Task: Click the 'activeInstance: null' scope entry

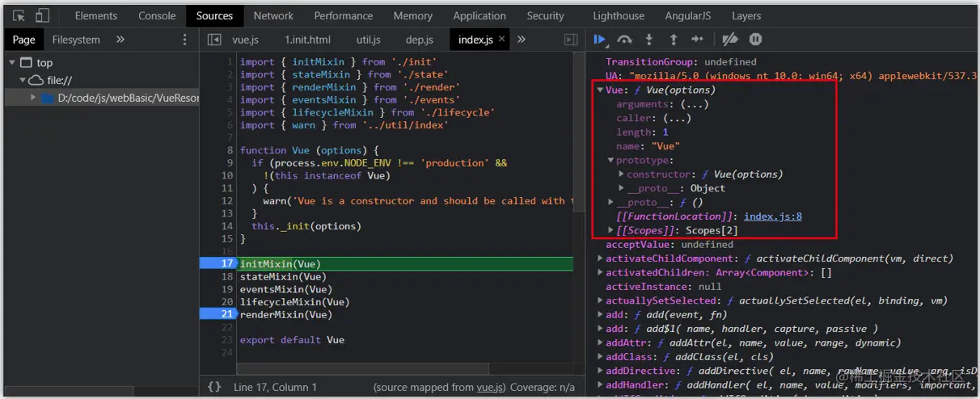Action: 664,287
